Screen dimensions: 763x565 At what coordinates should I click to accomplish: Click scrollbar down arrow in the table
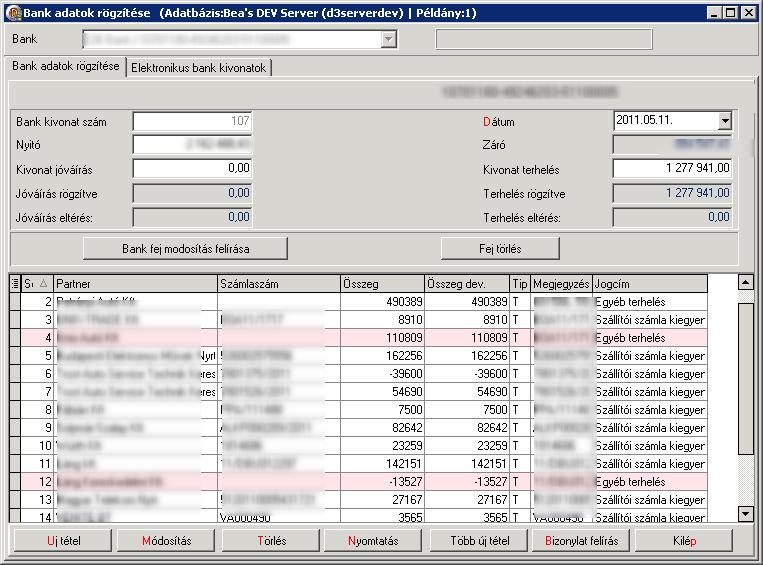(x=745, y=513)
